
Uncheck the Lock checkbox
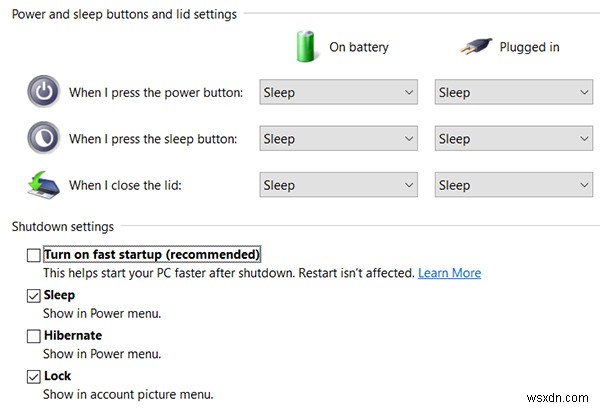[x=34, y=376]
